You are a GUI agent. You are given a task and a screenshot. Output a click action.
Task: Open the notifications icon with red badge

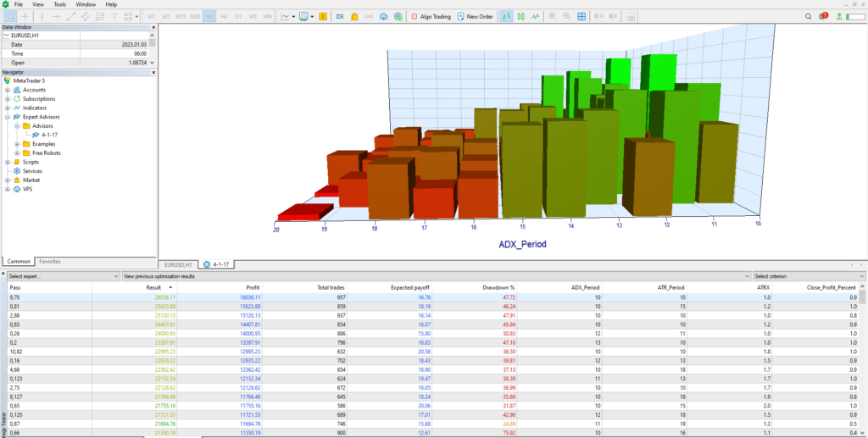point(823,16)
